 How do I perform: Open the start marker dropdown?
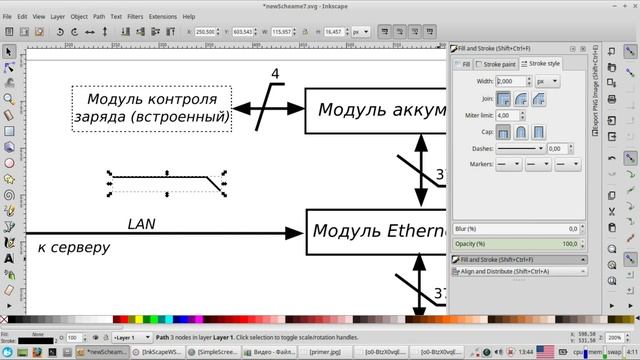pyautogui.click(x=509, y=164)
